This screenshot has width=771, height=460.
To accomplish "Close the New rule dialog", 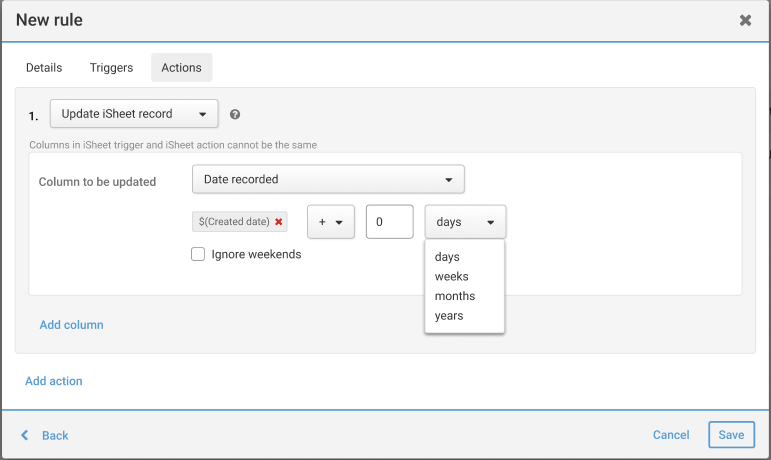I will [745, 20].
